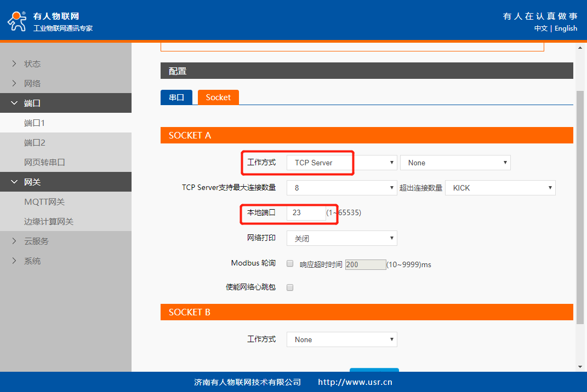Open the 网页转串口 page
The height and width of the screenshot is (392, 587).
[44, 163]
